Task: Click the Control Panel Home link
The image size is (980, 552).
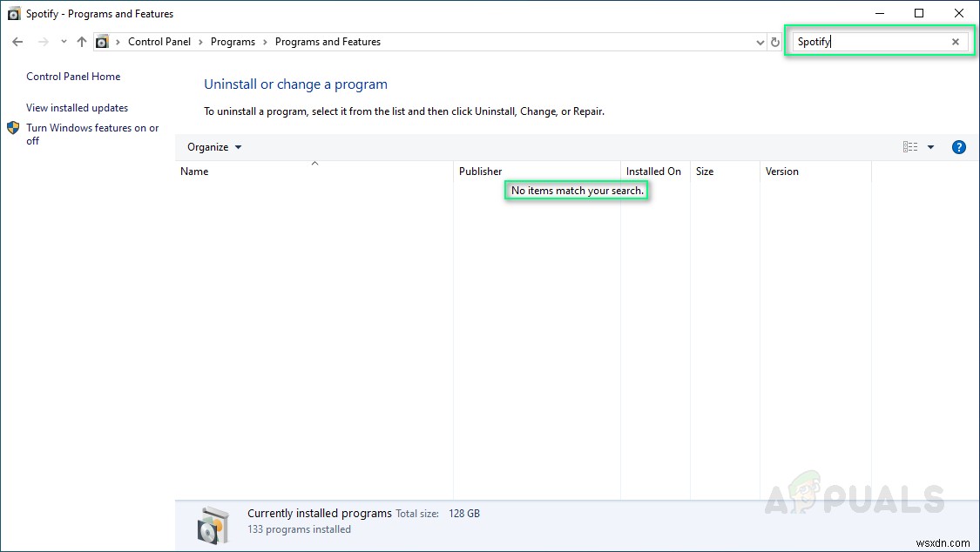Action: coord(73,77)
